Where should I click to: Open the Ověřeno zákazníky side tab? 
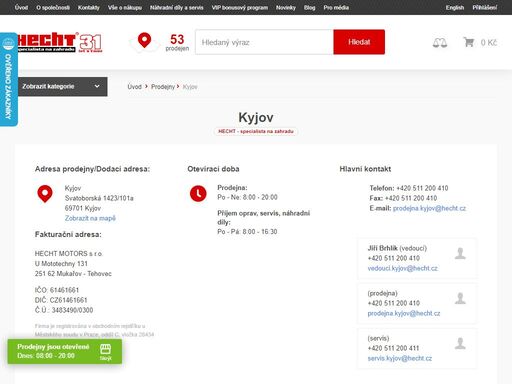(x=8, y=79)
